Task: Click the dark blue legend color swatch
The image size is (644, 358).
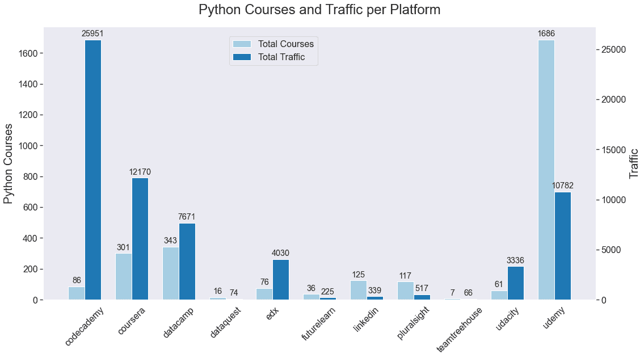Action: coord(241,57)
